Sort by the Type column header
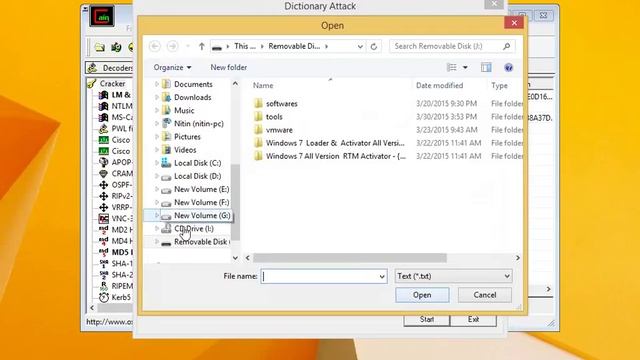This screenshot has height=360, width=640. (x=499, y=85)
